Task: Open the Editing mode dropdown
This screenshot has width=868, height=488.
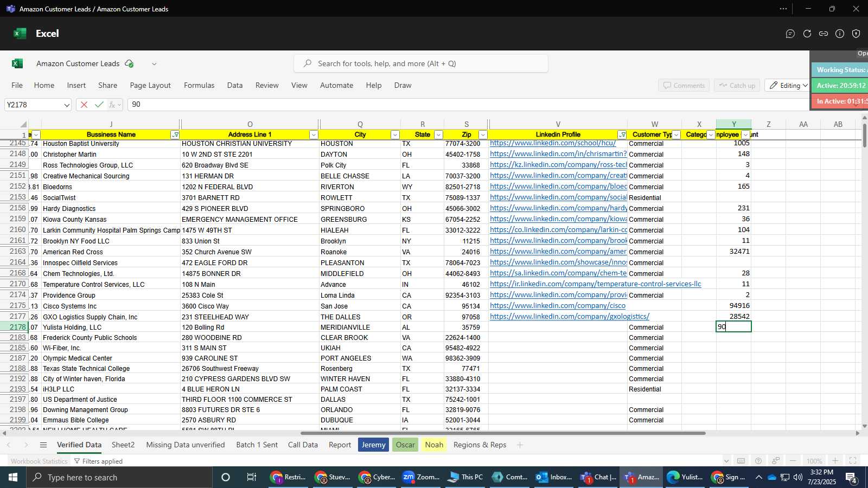Action: pos(788,85)
